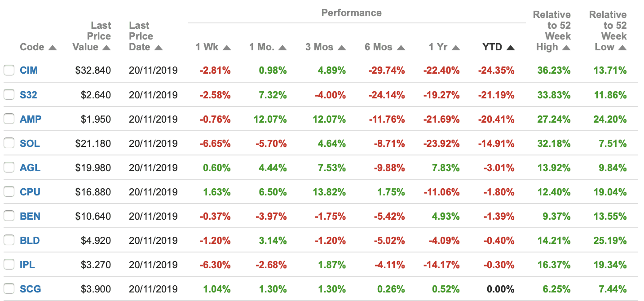
Task: Click the 6 Mos sort arrow
Action: pyautogui.click(x=401, y=48)
